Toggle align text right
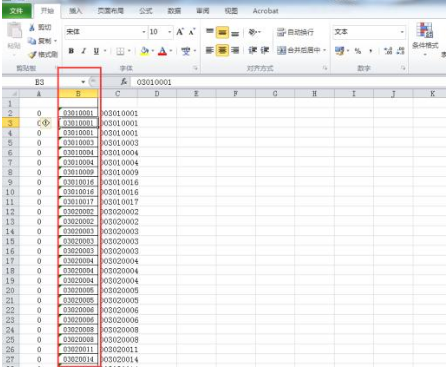 235,50
